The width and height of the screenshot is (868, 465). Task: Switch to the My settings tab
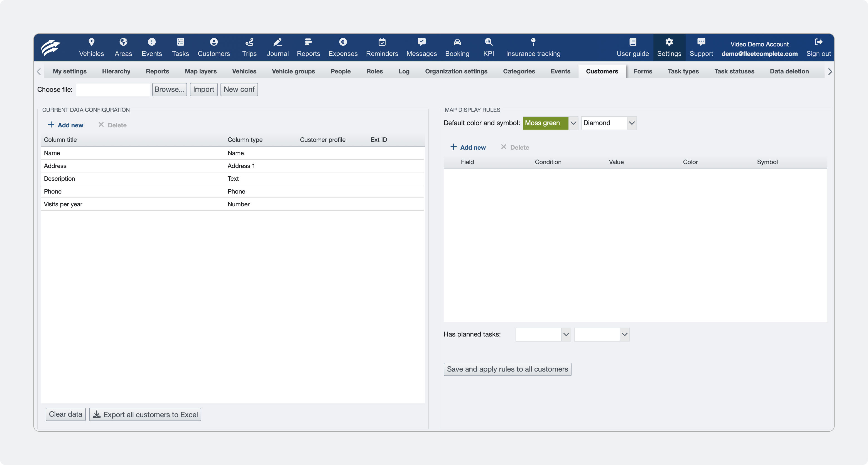pos(70,71)
